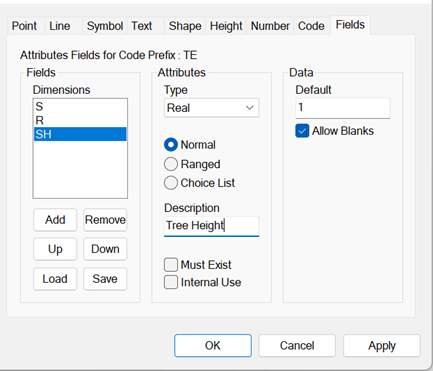
Task: Click the Cancel button
Action: [x=297, y=346]
